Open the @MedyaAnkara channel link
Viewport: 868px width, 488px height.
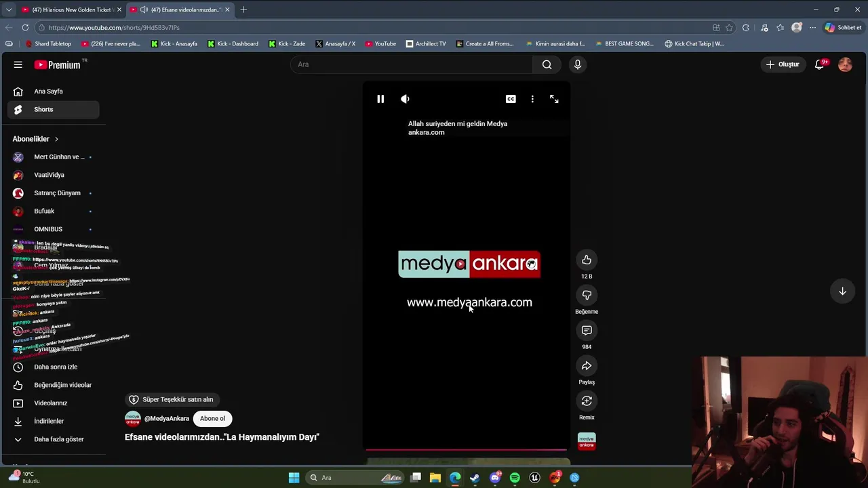click(x=166, y=419)
